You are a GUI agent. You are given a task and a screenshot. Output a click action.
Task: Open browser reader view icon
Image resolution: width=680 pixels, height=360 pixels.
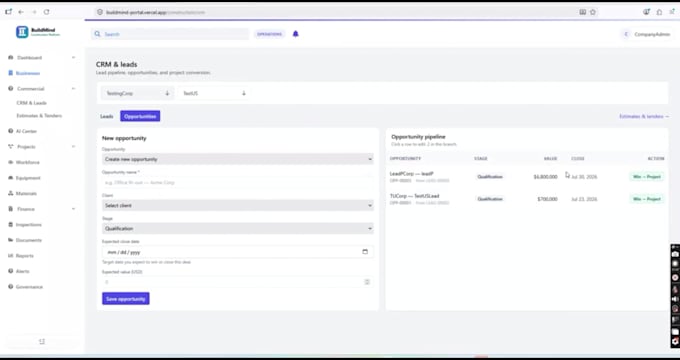(583, 12)
